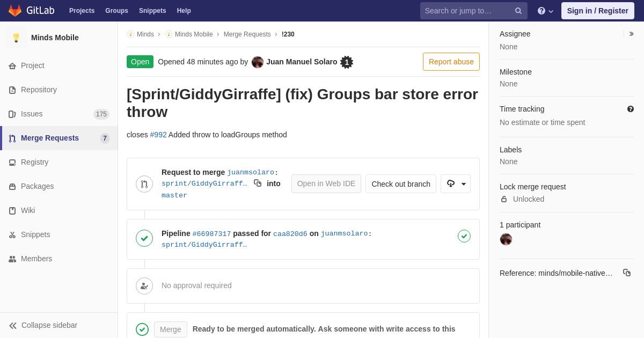The width and height of the screenshot is (644, 338).
Task: Click the Collapse sidebar double-chevron icon
Action: [13, 326]
